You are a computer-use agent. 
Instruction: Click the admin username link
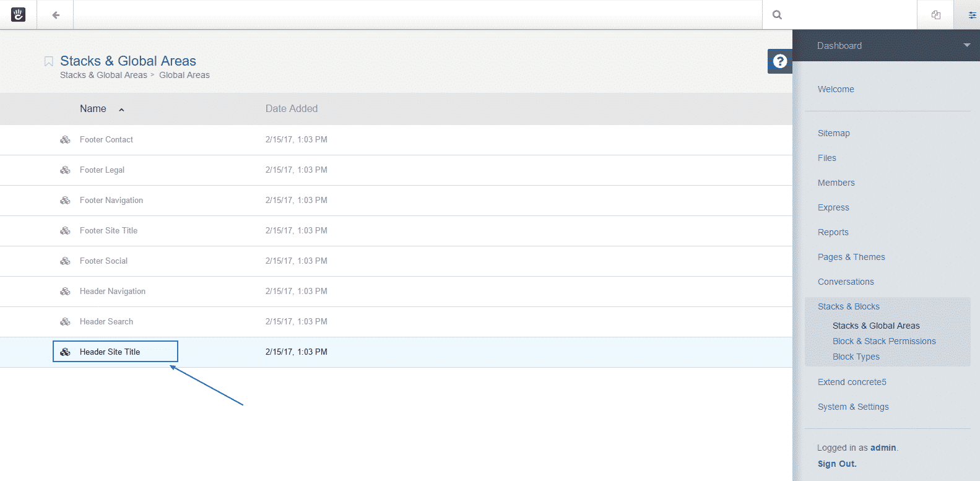click(883, 448)
